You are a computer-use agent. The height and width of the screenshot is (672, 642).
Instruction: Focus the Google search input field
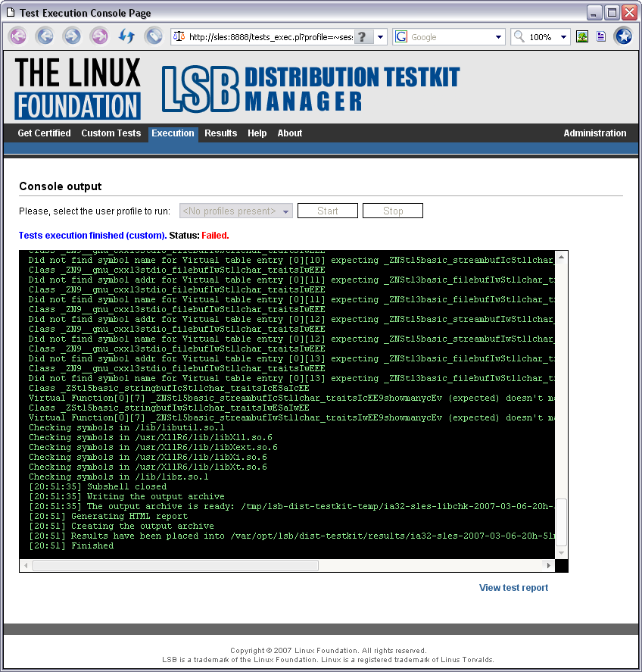[x=450, y=37]
